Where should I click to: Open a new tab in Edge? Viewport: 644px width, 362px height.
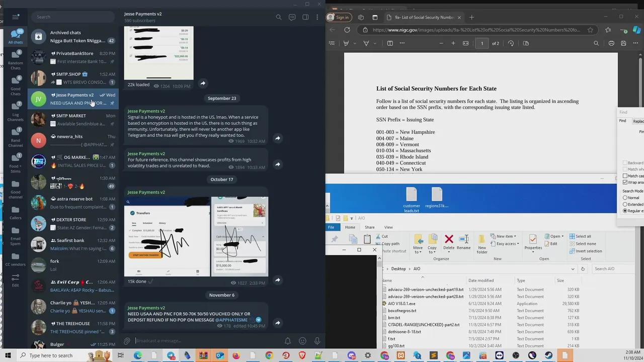(x=471, y=17)
